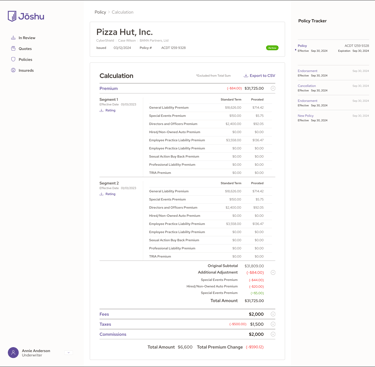The height and width of the screenshot is (367, 375).
Task: Click the Joshu logo
Action: point(26,16)
